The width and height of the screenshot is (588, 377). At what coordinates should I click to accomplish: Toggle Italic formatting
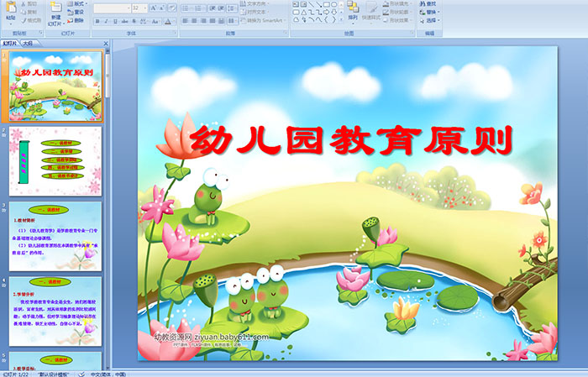click(x=106, y=21)
